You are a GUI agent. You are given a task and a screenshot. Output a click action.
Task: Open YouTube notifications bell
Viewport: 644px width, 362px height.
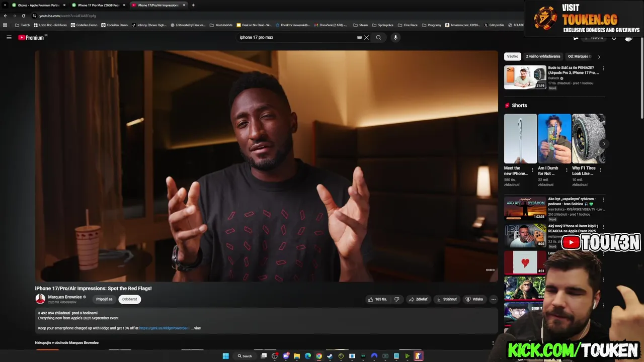click(x=614, y=38)
